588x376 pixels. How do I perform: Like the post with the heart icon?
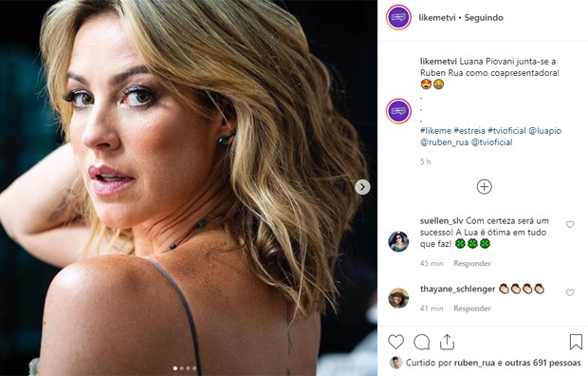tap(395, 342)
